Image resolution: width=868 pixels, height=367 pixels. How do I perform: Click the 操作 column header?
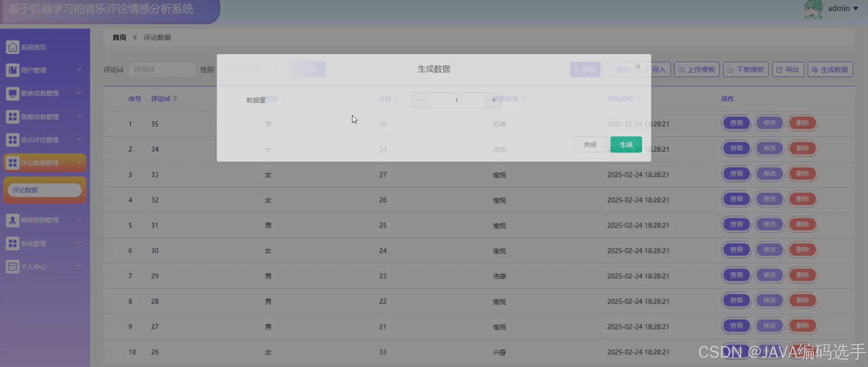tap(727, 99)
